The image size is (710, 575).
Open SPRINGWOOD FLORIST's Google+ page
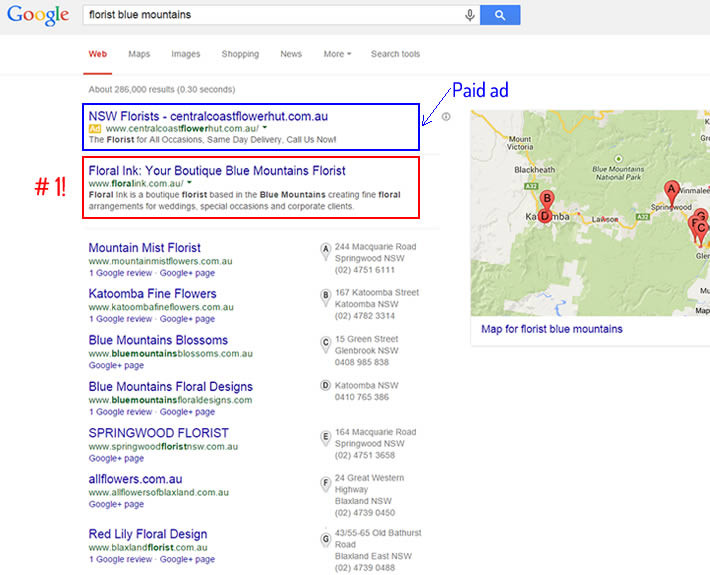[116, 458]
